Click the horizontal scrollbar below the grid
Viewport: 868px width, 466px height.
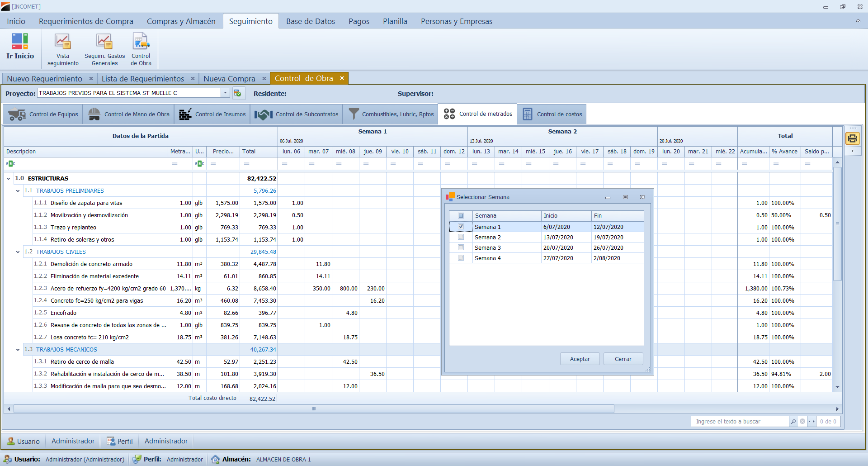pyautogui.click(x=314, y=409)
